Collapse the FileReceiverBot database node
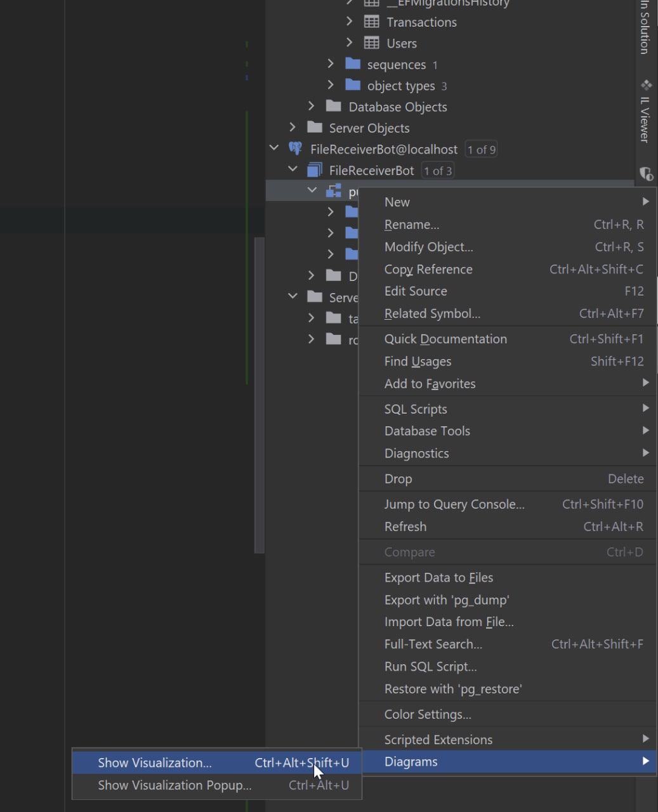The height and width of the screenshot is (812, 658). click(x=293, y=170)
